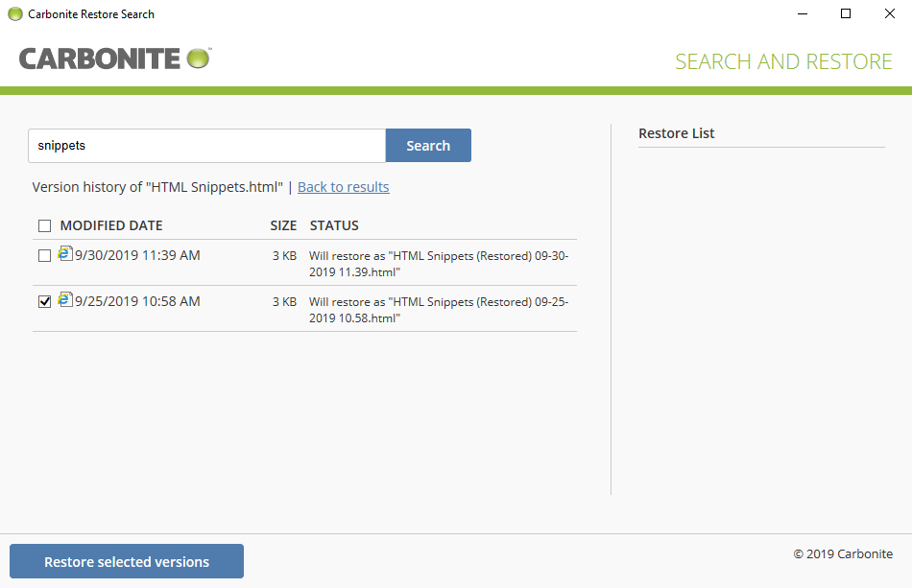Uncheck the 9/25/2019 10:58 AM version checkbox

click(x=44, y=301)
